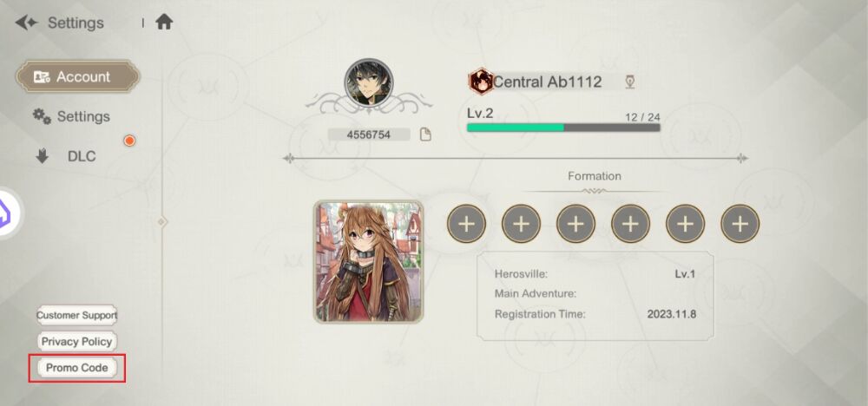
Task: Select the round player avatar portrait
Action: click(x=369, y=83)
